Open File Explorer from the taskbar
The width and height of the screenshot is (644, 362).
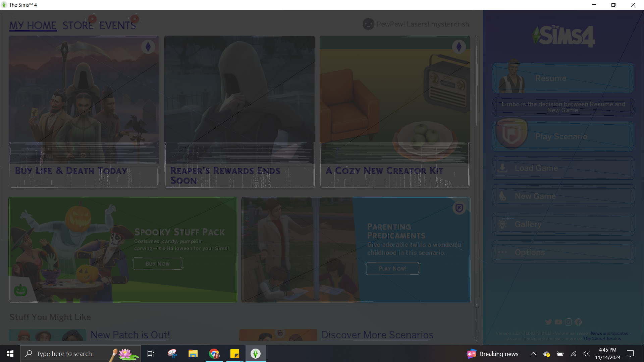coord(193,354)
